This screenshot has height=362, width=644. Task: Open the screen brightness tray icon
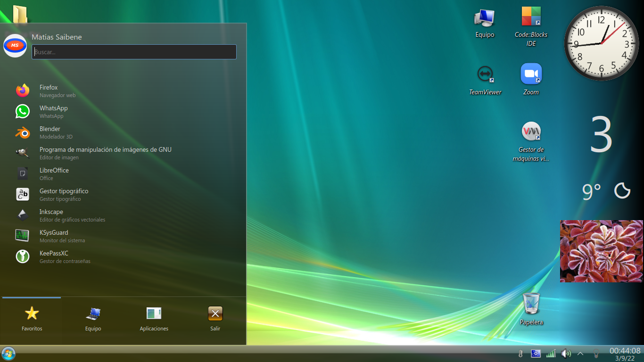tap(536, 354)
